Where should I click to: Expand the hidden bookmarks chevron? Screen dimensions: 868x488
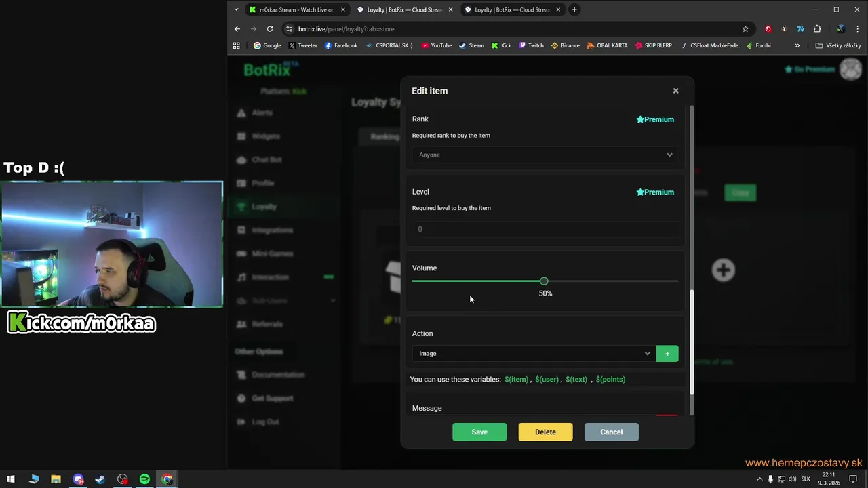pyautogui.click(x=797, y=45)
